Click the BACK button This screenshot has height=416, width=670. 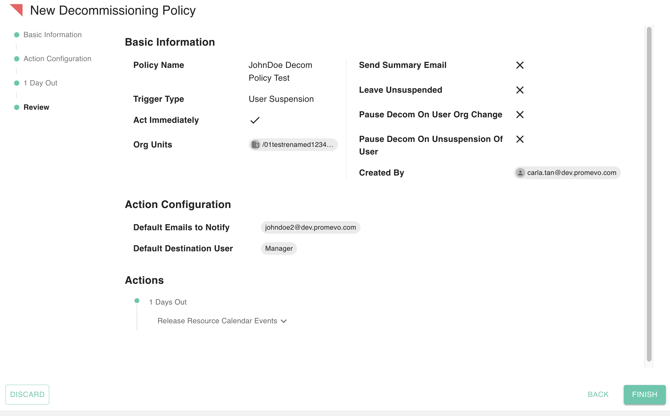click(x=598, y=394)
